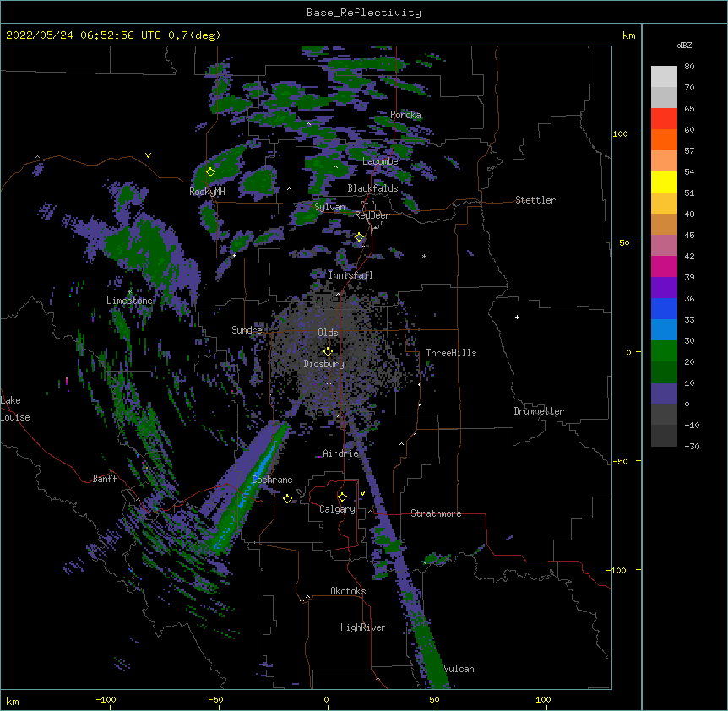728x711 pixels.
Task: Click the Calgary city label
Action: coord(337,509)
